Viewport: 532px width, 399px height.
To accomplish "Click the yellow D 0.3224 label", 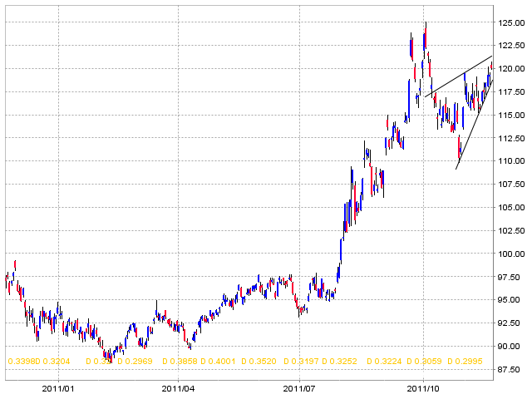I will [384, 362].
